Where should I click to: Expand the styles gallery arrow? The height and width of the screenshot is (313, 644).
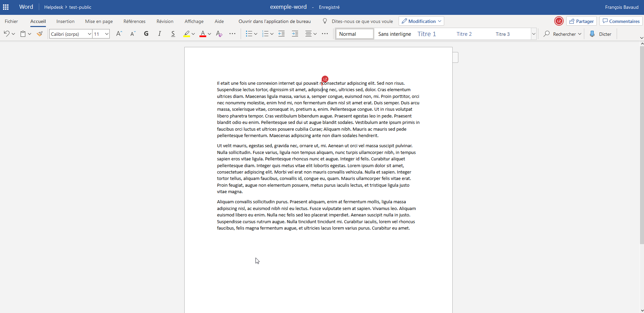click(534, 34)
